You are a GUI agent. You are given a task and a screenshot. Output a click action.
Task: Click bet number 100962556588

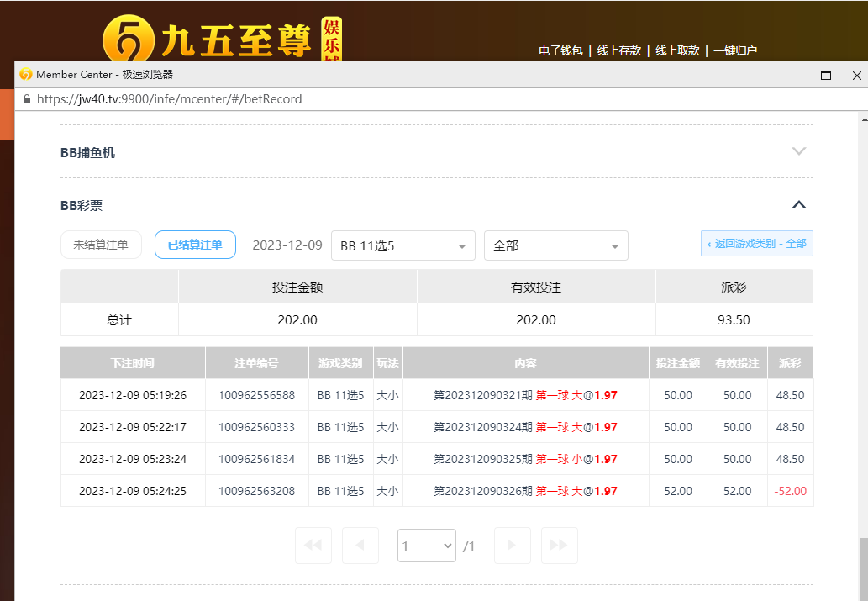click(257, 396)
